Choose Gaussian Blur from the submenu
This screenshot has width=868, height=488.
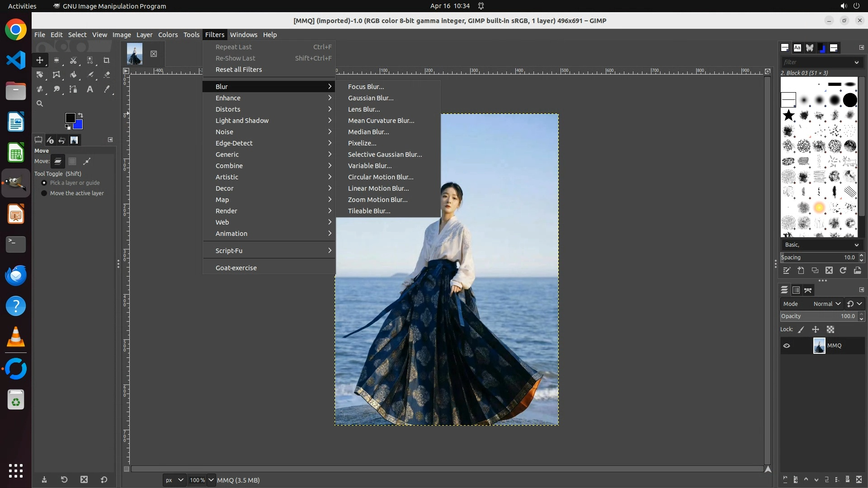pyautogui.click(x=370, y=98)
